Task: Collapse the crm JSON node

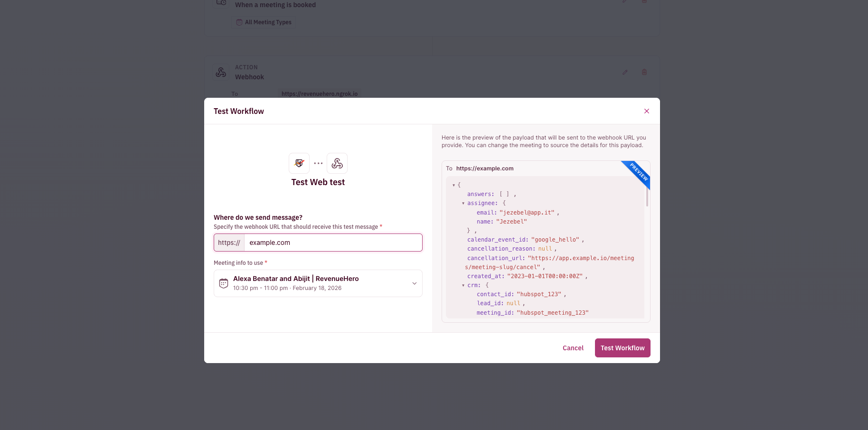Action: coord(463,285)
